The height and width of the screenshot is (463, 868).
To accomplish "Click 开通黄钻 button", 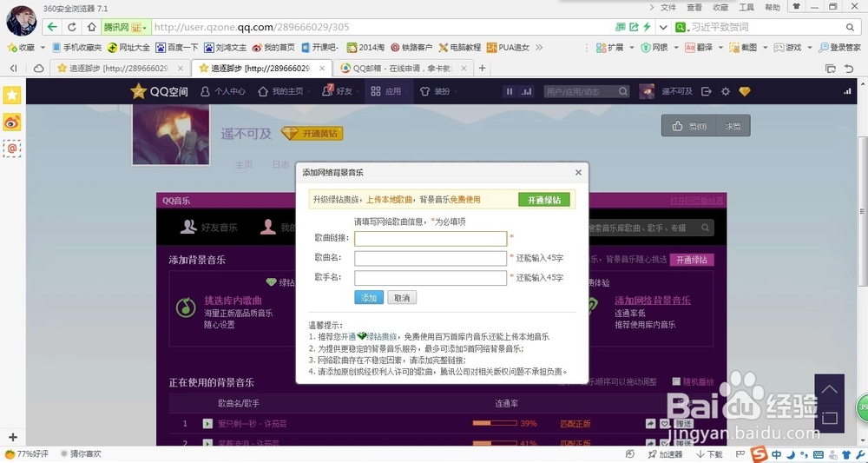I will pyautogui.click(x=312, y=134).
